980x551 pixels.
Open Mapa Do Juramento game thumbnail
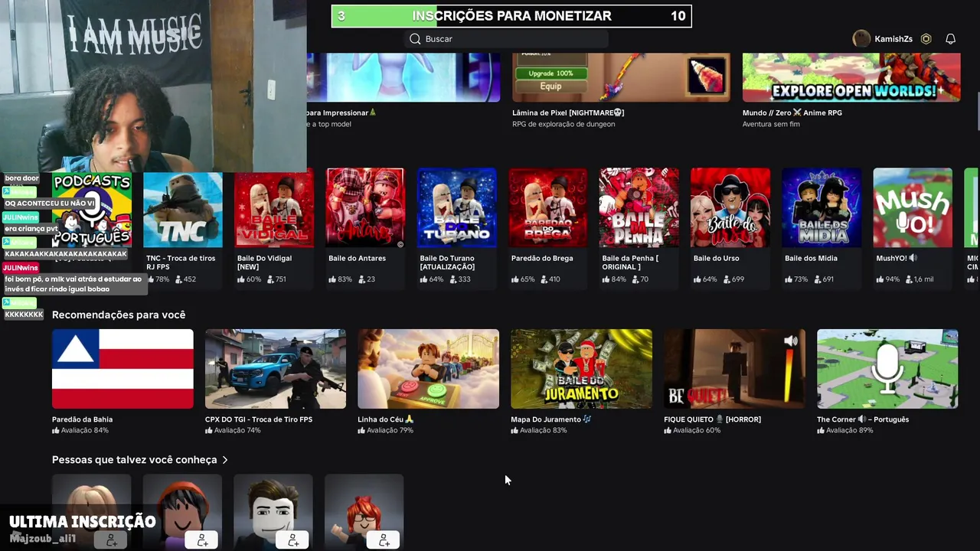(x=581, y=369)
